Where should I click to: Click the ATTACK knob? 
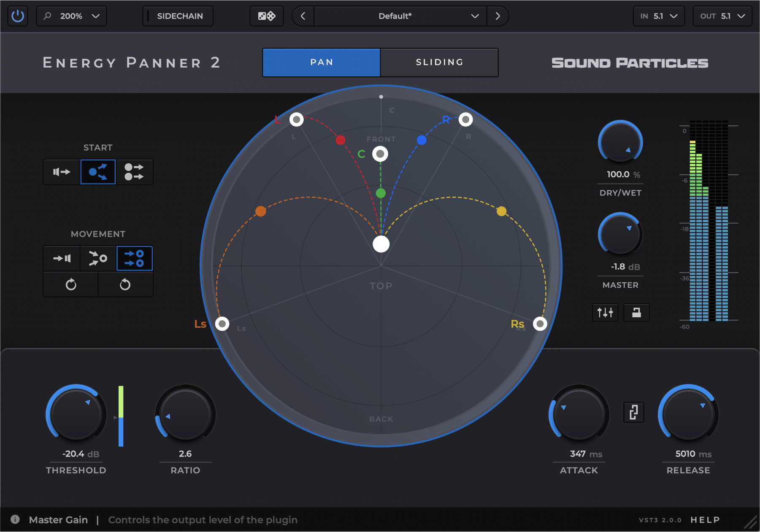coord(579,414)
